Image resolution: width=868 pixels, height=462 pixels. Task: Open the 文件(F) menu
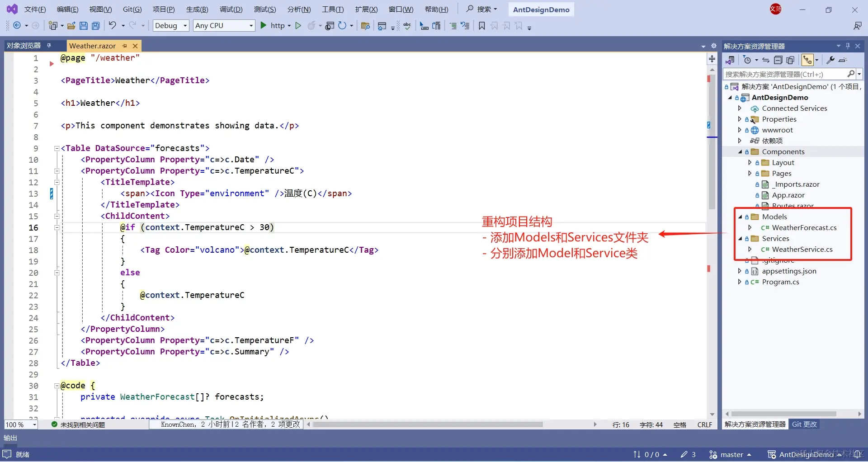click(x=35, y=9)
